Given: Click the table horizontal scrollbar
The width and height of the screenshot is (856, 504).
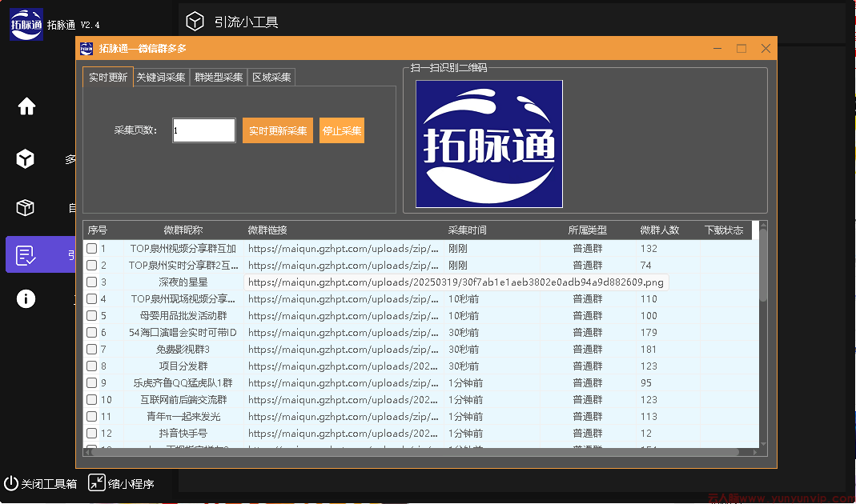Looking at the screenshot, I should pos(415,452).
